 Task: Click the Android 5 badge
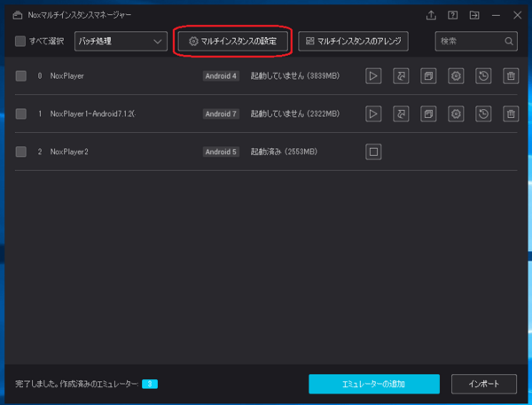point(221,152)
